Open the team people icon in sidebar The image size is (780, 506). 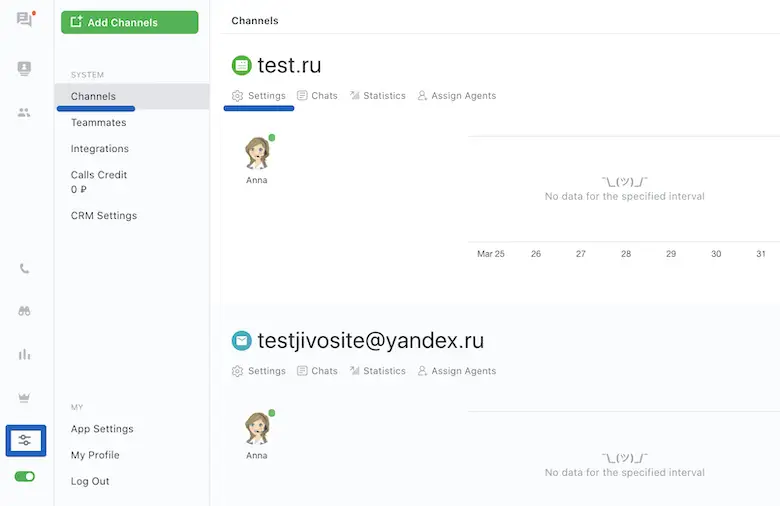[25, 113]
